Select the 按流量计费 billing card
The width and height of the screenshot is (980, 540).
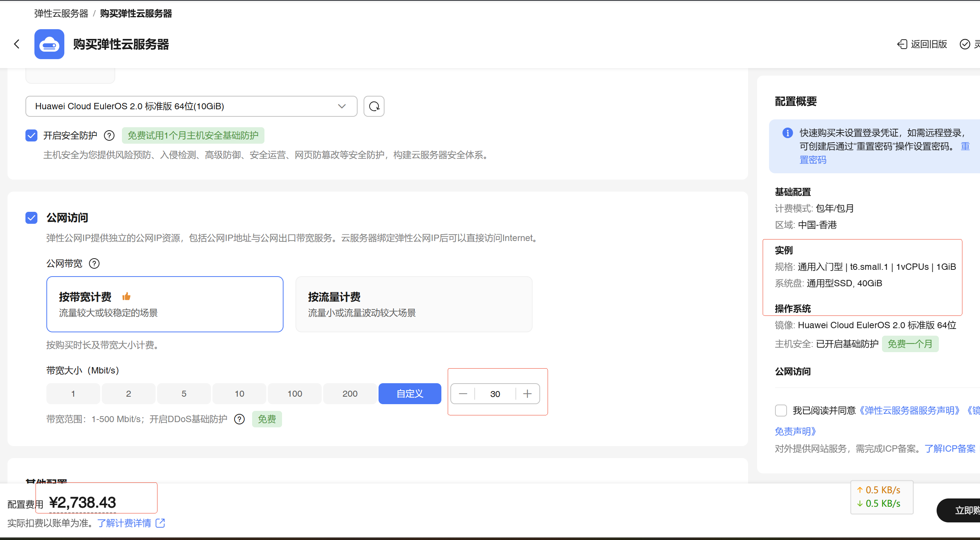pos(414,304)
